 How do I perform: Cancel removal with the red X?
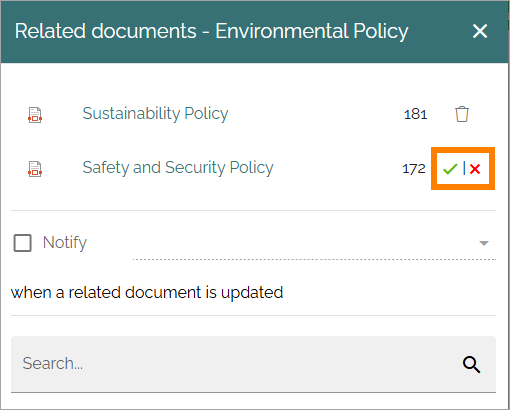click(475, 169)
